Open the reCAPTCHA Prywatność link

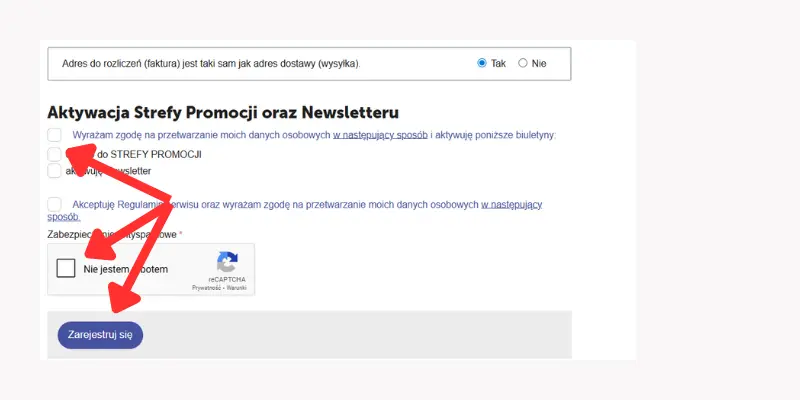(205, 288)
